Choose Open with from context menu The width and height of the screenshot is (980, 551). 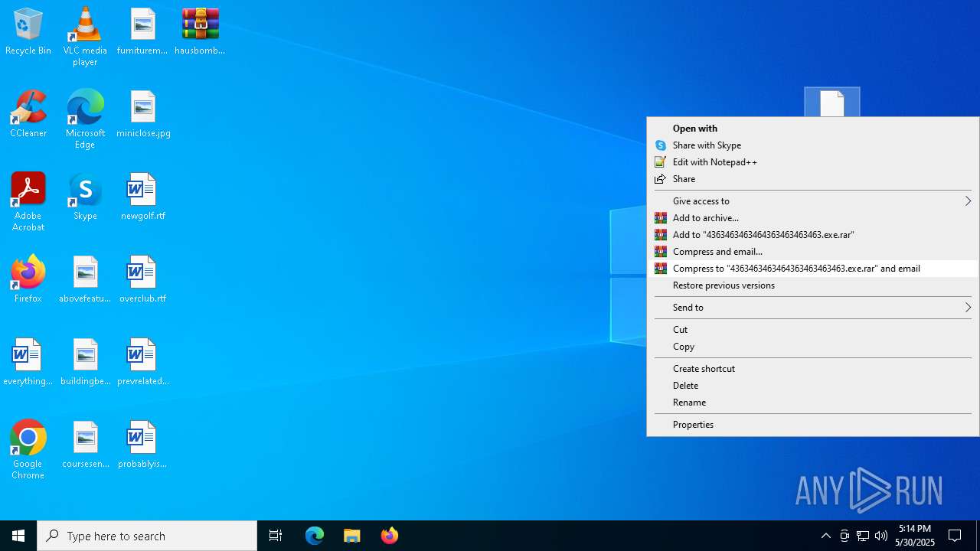813,129
